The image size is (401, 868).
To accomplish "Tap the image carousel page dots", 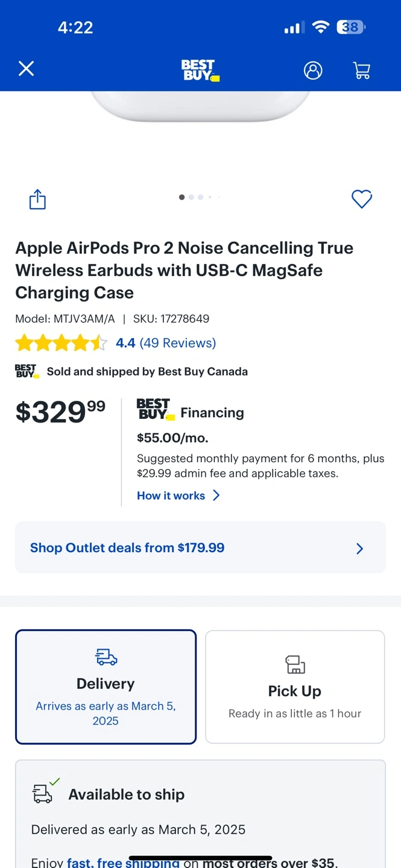I will click(200, 197).
